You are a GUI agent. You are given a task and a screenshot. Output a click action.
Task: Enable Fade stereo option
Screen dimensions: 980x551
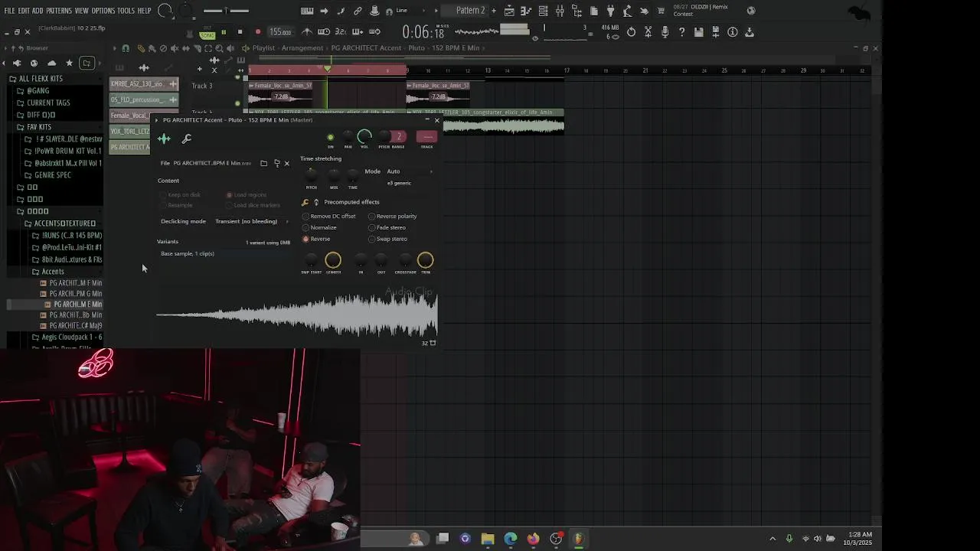pyautogui.click(x=387, y=227)
